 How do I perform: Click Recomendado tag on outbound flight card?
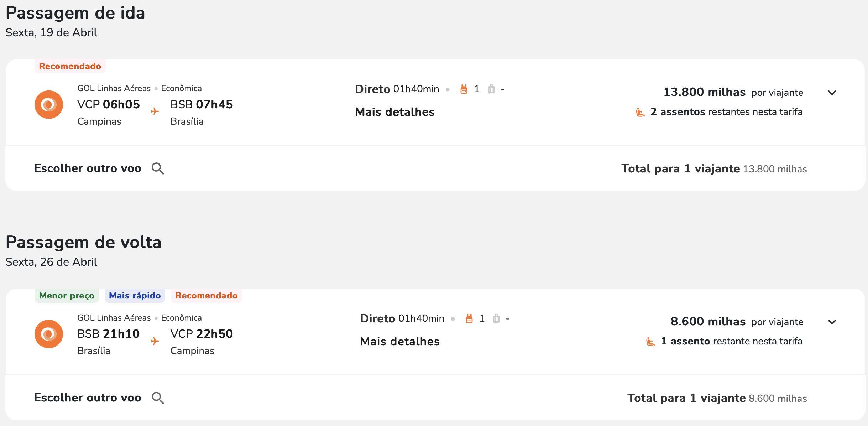pyautogui.click(x=70, y=66)
